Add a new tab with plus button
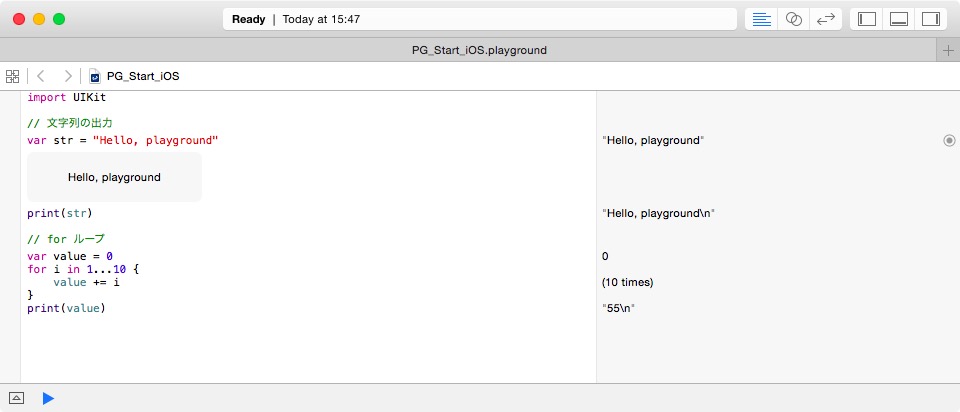Screen dimensions: 960x412 point(948,50)
